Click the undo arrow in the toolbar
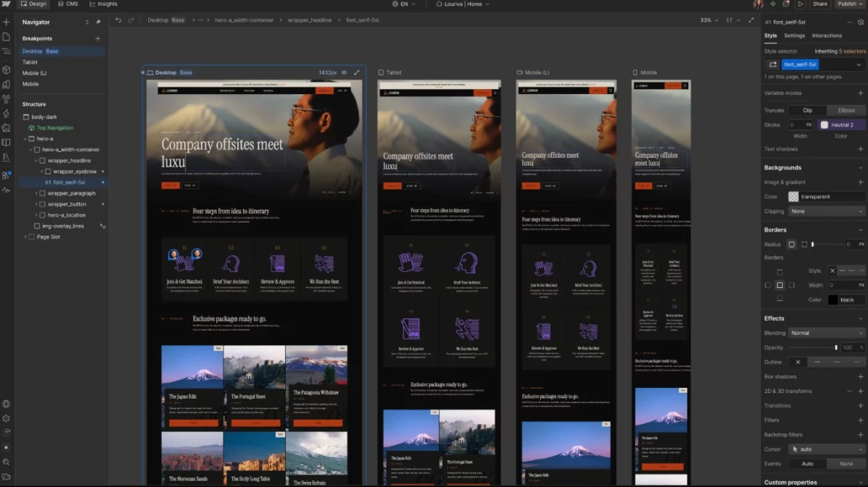This screenshot has width=868, height=487. click(x=119, y=20)
